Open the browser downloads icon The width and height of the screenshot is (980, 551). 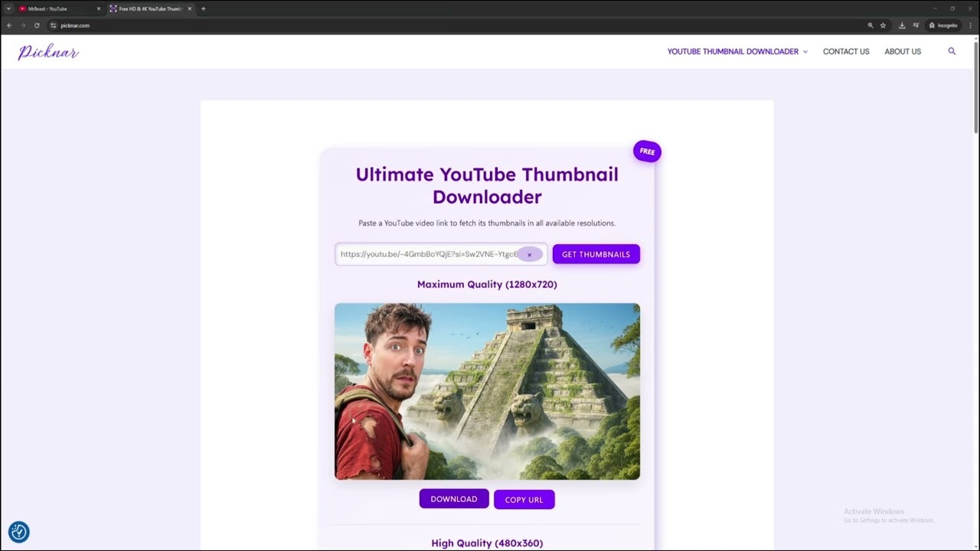click(902, 25)
